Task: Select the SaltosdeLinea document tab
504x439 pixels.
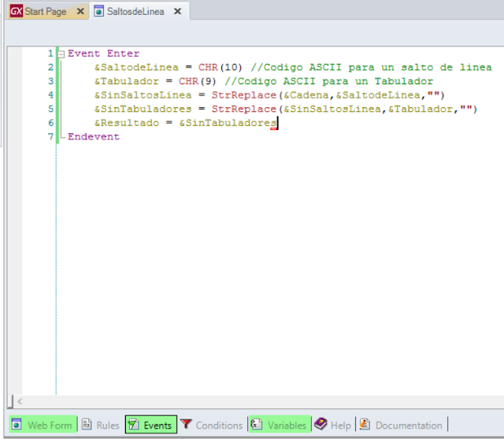Action: (x=135, y=12)
